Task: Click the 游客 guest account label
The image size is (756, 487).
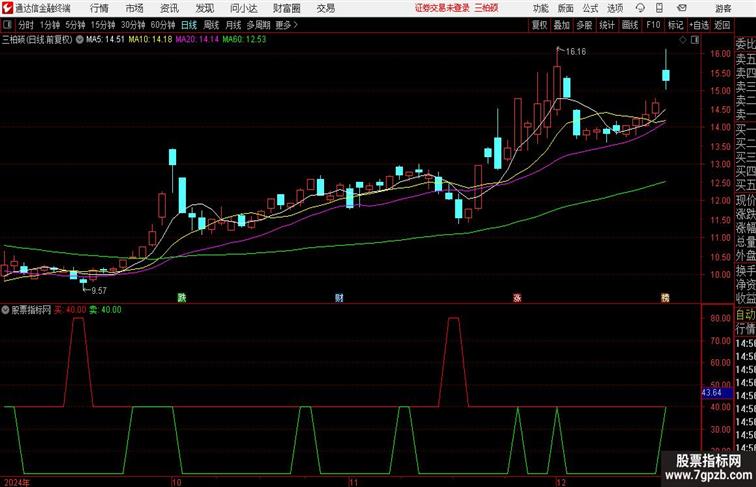Action: click(x=723, y=8)
